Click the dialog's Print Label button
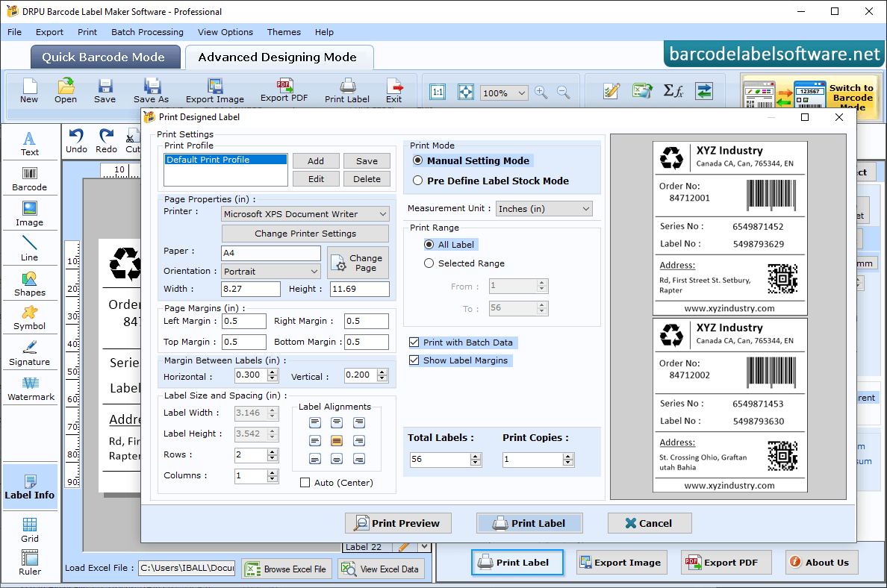 (529, 524)
